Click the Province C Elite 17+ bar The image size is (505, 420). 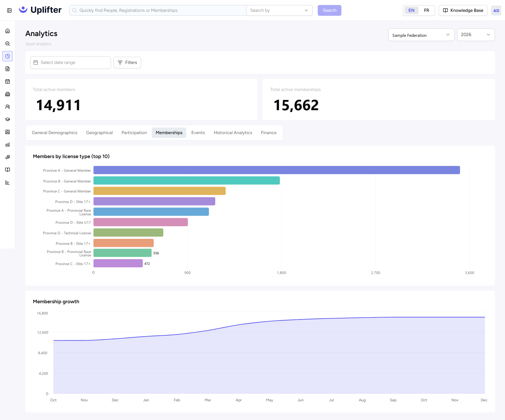click(118, 264)
